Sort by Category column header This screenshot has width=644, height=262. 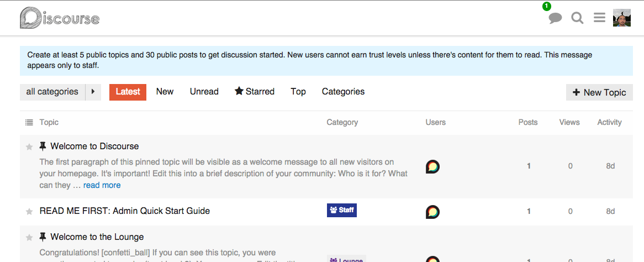click(x=342, y=122)
